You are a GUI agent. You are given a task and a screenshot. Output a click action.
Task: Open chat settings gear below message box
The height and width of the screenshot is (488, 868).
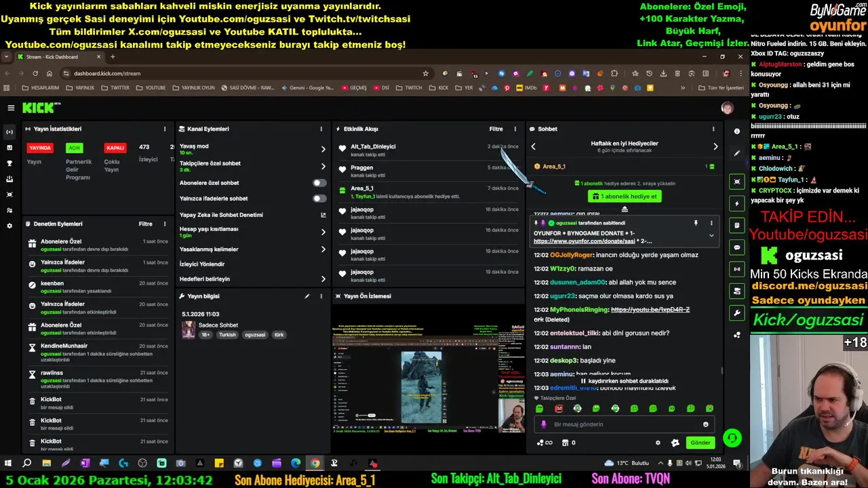click(x=658, y=443)
